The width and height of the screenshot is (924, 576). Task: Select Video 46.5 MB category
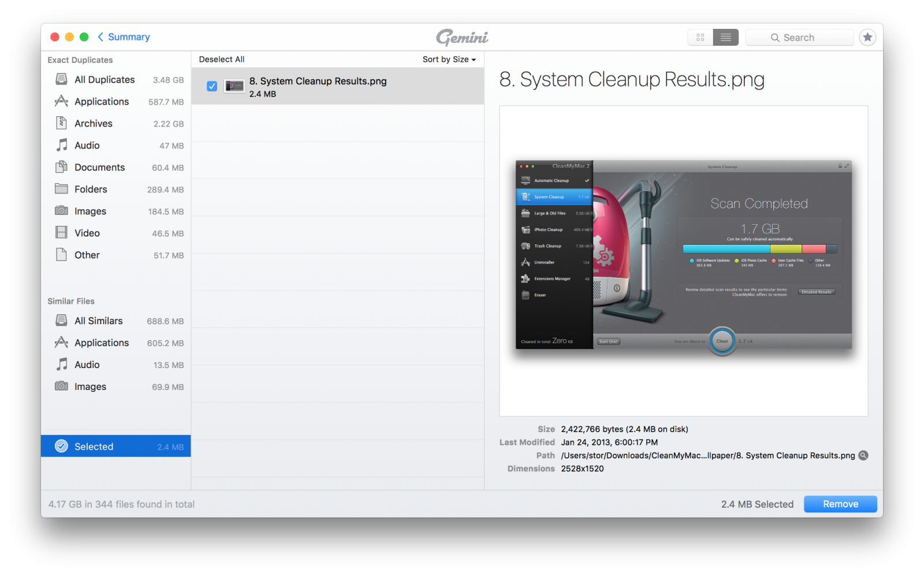[116, 233]
